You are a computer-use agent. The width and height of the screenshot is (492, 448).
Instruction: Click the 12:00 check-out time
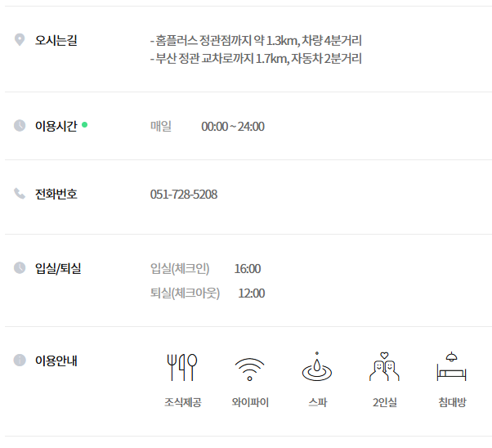252,293
